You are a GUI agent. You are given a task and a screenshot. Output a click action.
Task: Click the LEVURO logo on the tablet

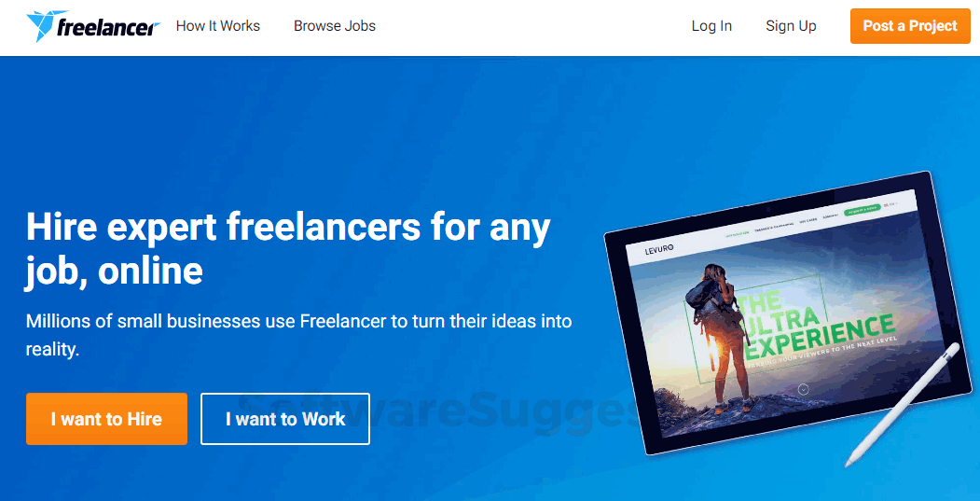(658, 250)
